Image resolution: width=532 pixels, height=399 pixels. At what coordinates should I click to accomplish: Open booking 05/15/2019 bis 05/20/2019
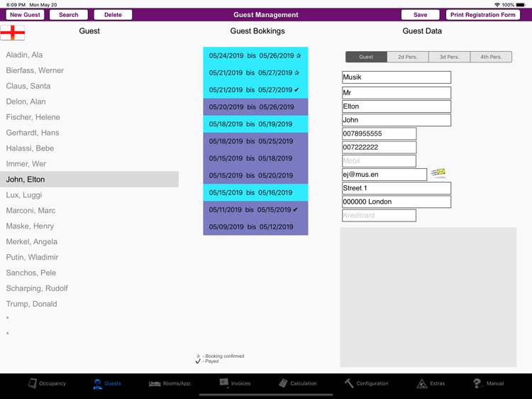click(255, 175)
